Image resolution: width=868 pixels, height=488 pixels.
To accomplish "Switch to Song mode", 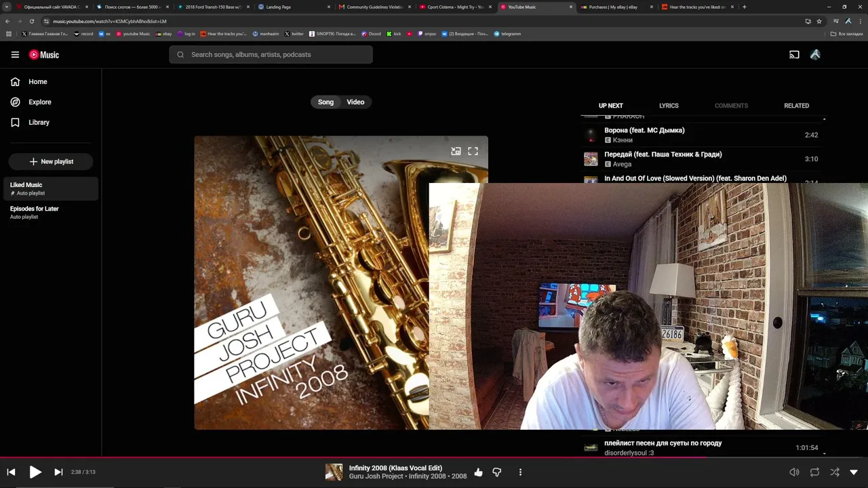I will click(325, 102).
